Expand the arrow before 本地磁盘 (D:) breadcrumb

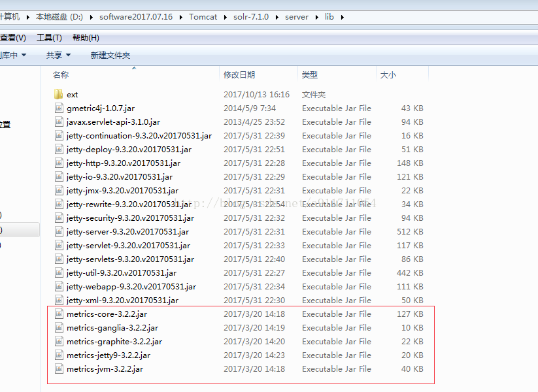click(x=28, y=17)
